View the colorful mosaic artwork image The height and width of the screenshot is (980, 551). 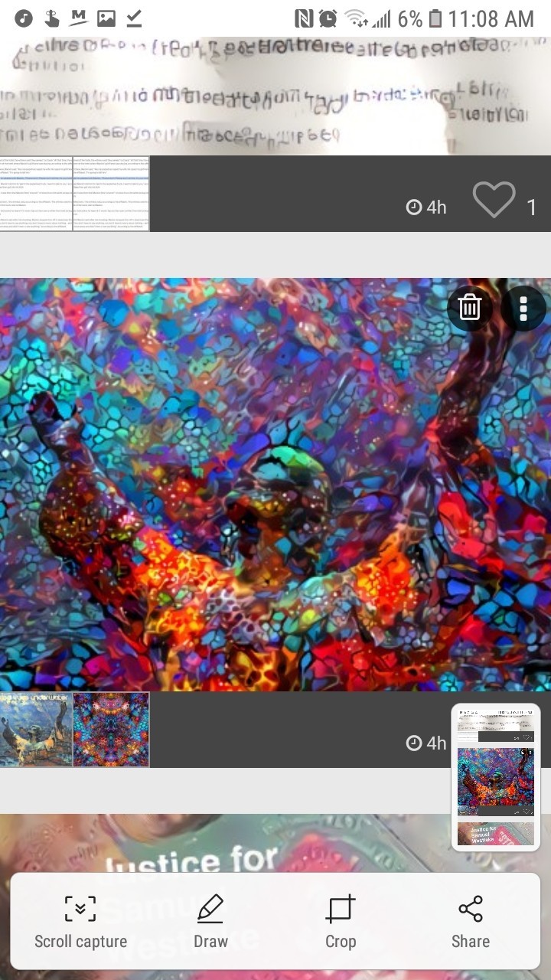[275, 485]
